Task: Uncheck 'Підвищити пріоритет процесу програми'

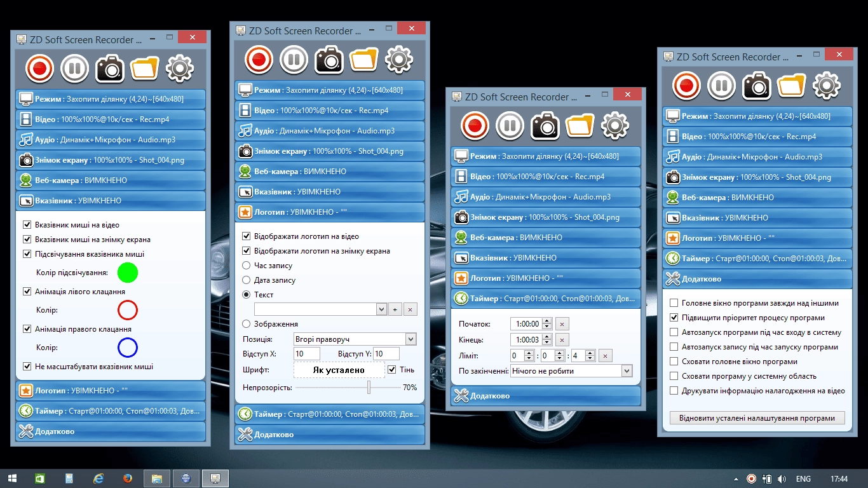Action: click(674, 318)
